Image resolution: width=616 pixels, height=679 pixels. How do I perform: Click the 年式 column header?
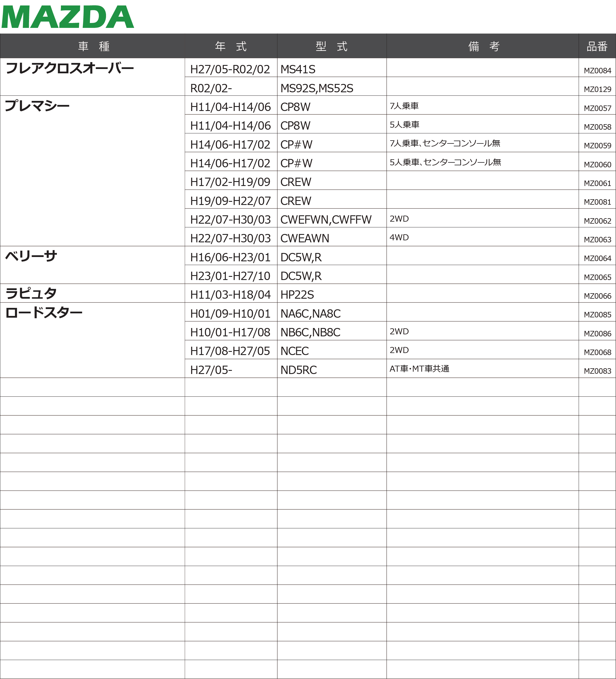231,46
